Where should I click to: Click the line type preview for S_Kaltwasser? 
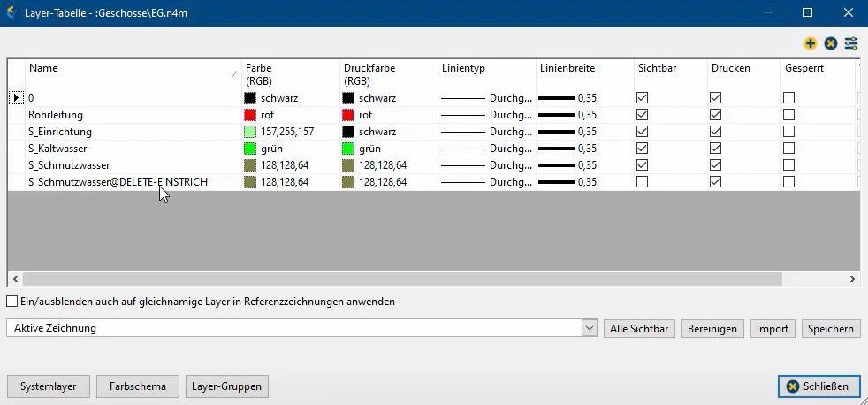click(x=463, y=149)
